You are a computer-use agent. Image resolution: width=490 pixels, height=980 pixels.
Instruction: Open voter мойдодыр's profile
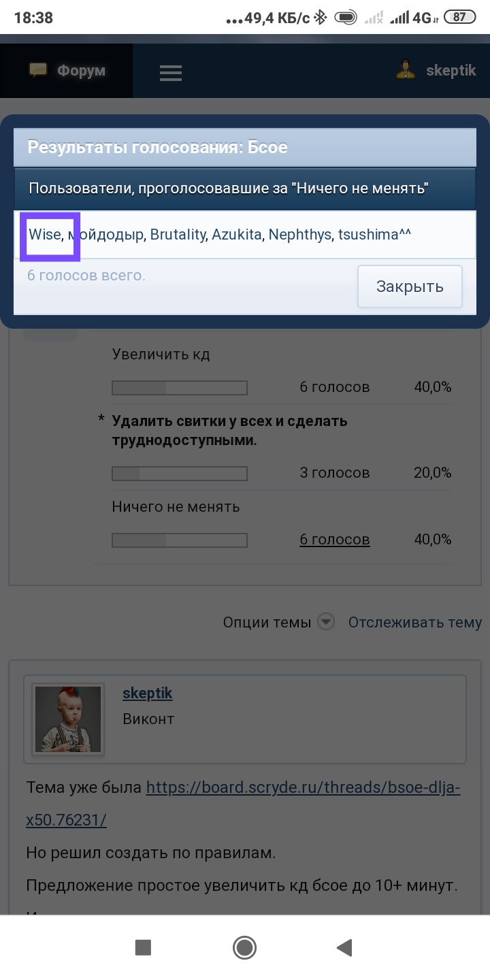click(106, 235)
